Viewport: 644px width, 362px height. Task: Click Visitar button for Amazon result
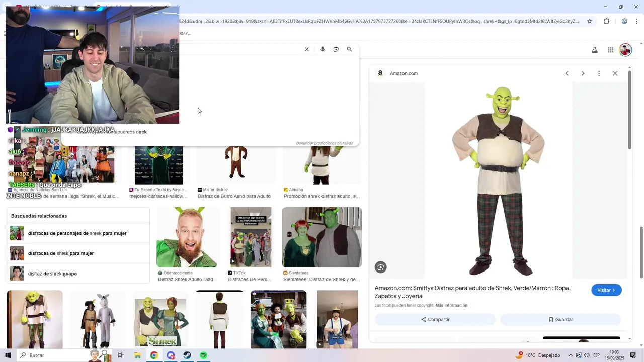click(x=606, y=290)
